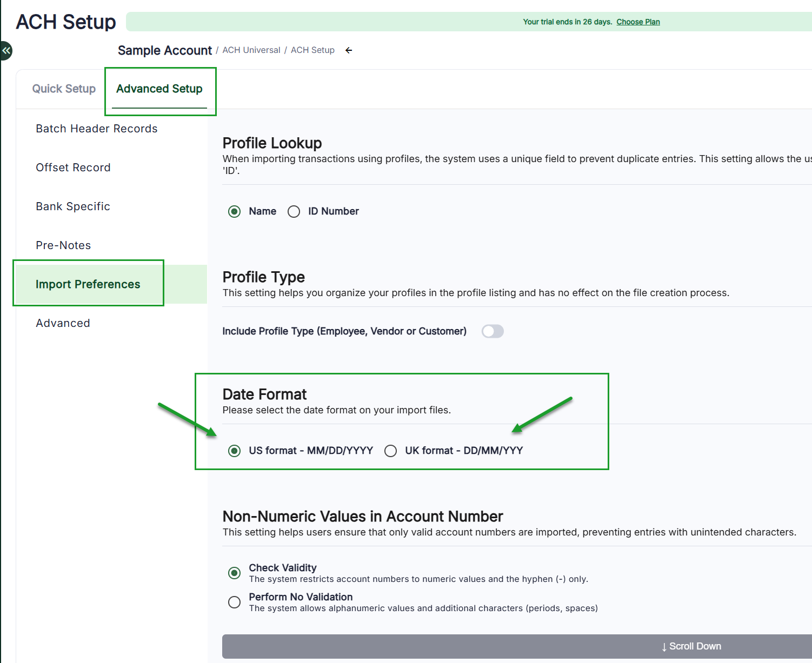Click the Choose Plan link

(x=638, y=22)
